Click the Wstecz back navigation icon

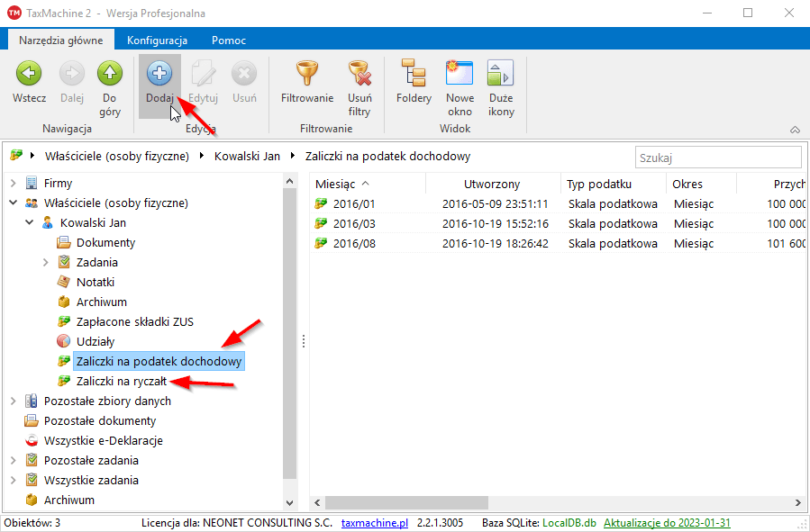29,74
